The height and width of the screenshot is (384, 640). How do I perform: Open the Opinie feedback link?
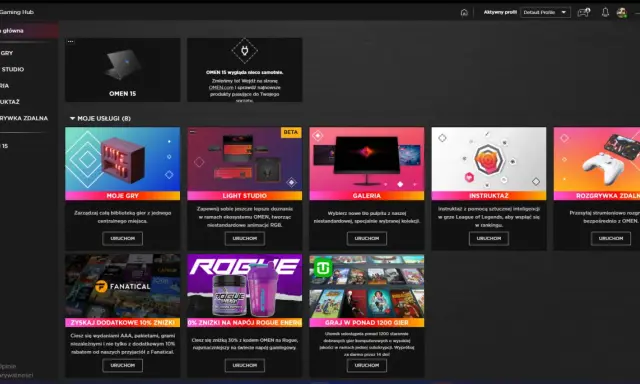pyautogui.click(x=8, y=366)
